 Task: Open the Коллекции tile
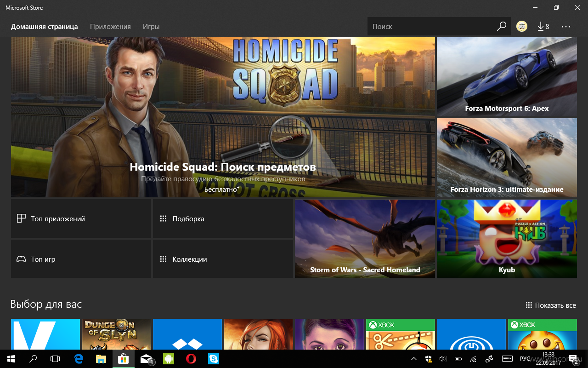tap(223, 259)
